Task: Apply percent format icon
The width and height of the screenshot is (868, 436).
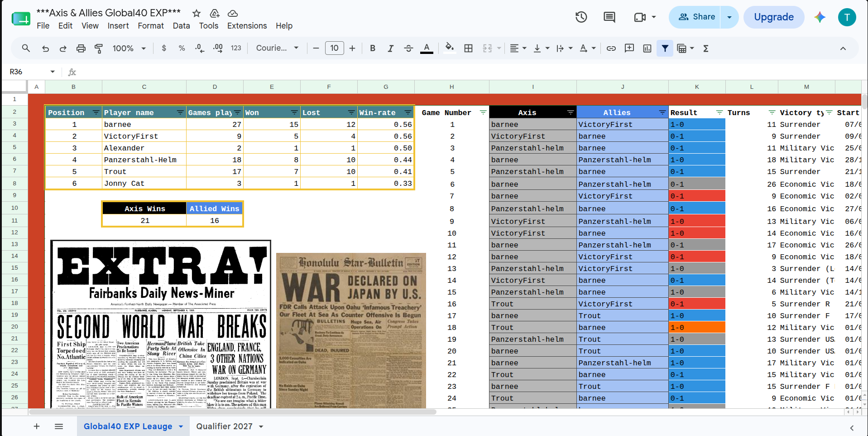Action: (182, 48)
